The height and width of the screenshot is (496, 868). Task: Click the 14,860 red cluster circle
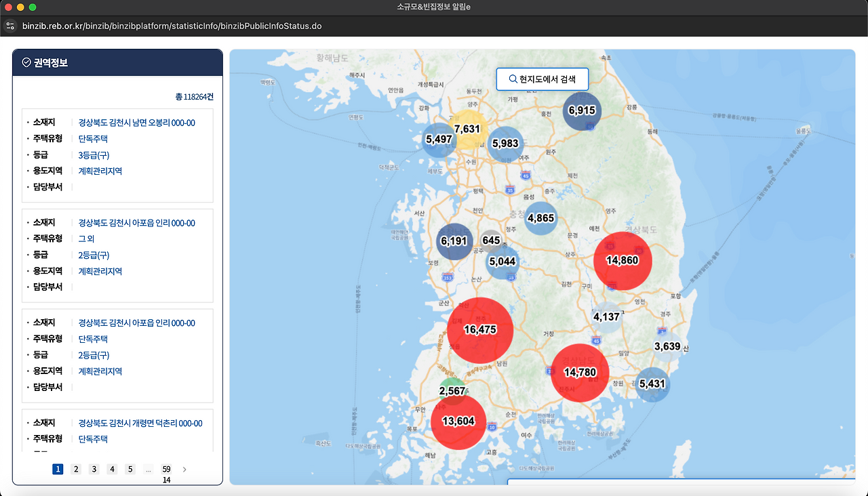tap(623, 261)
